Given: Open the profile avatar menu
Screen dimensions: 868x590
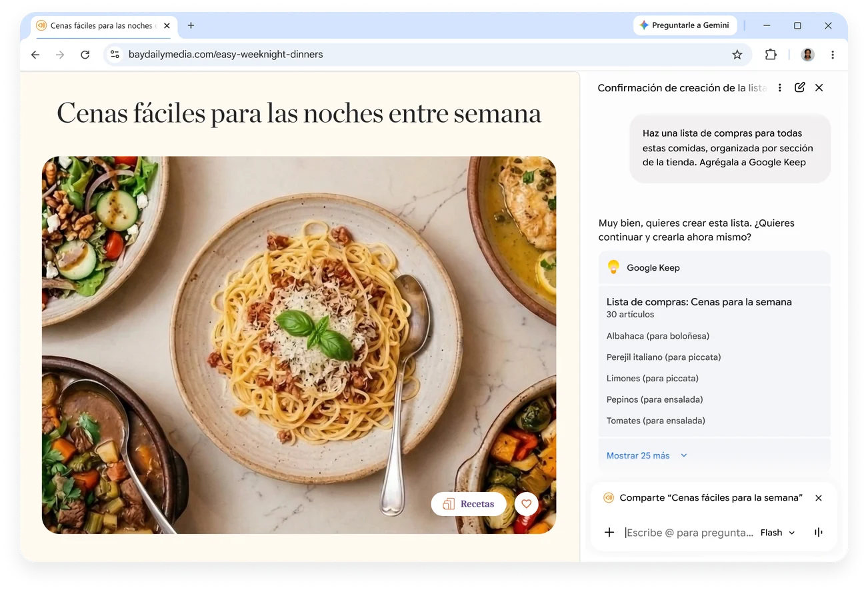Looking at the screenshot, I should 807,55.
